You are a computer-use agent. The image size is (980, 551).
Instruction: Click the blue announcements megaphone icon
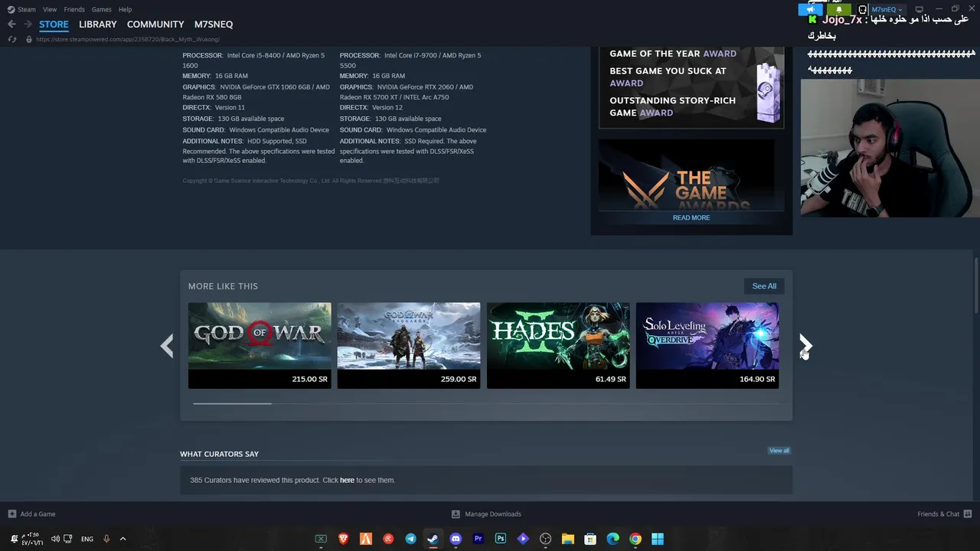pos(812,9)
